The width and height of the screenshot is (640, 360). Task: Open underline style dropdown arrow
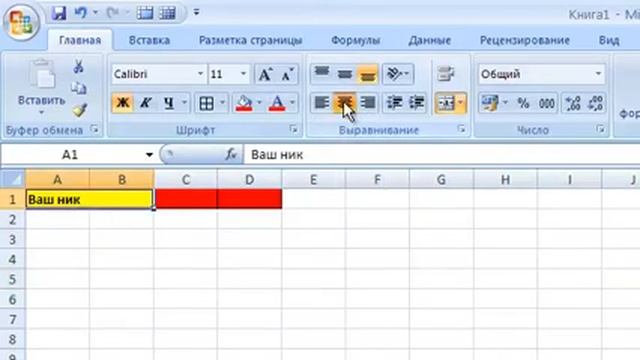tap(184, 103)
